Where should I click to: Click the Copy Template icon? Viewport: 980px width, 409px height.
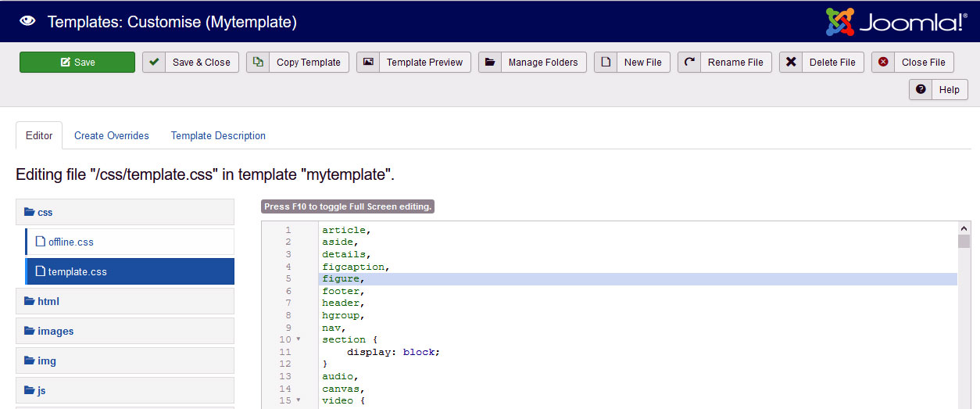click(x=258, y=63)
